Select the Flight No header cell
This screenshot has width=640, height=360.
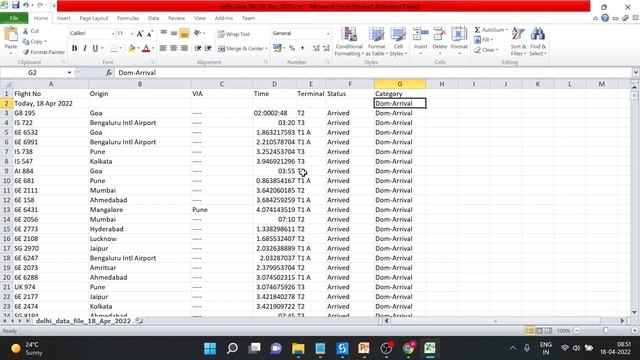click(51, 94)
